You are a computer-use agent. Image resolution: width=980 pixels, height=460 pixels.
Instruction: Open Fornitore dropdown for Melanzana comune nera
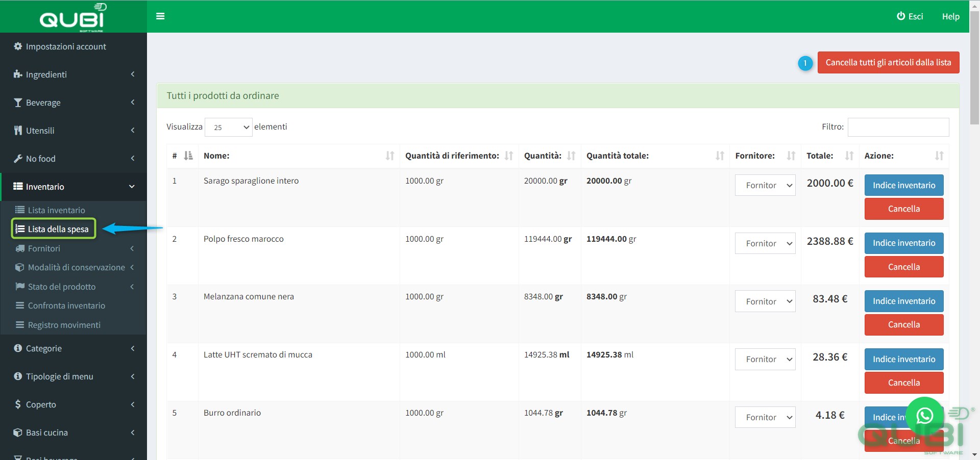point(765,301)
